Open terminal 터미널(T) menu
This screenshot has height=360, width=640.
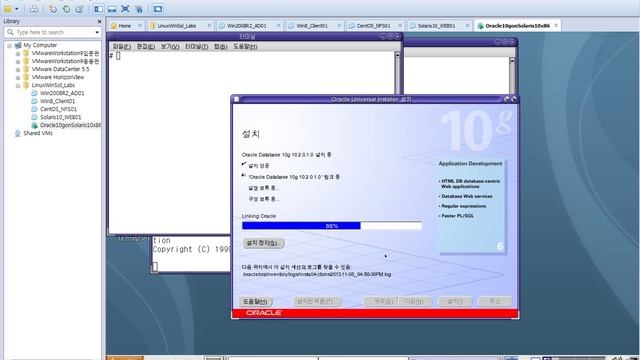[x=196, y=47]
